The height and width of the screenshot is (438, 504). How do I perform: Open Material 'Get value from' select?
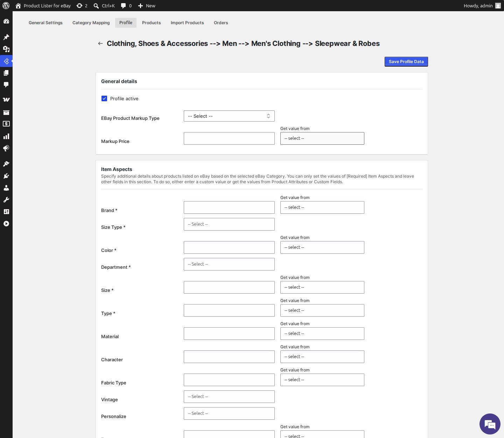point(322,334)
